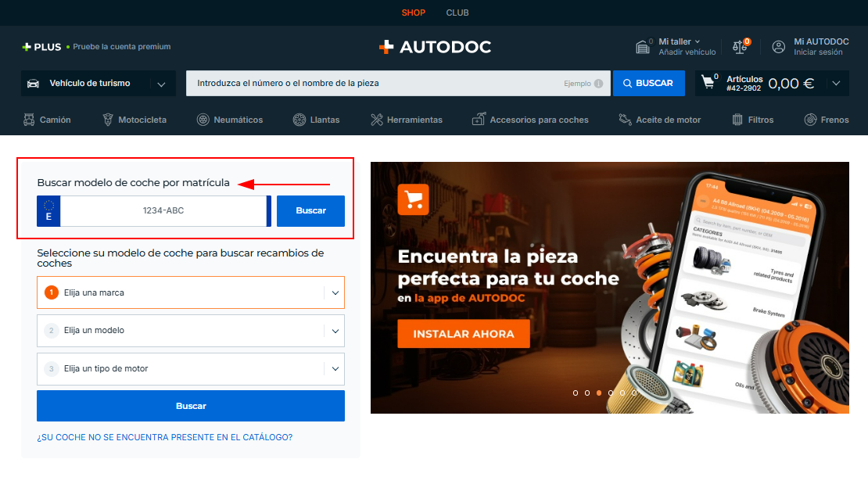Viewport: 868px width, 477px height.
Task: Click Buscar next to licence plate field
Action: [310, 211]
